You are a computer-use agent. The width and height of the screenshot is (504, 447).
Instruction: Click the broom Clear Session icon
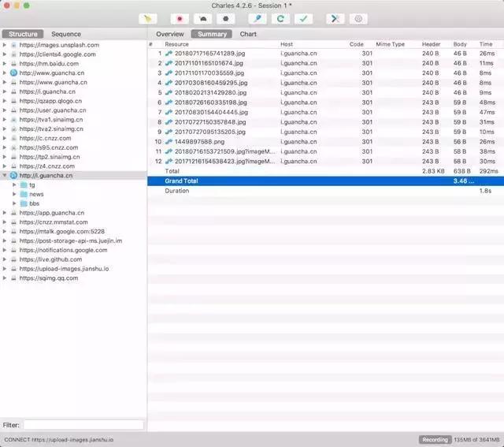(148, 18)
